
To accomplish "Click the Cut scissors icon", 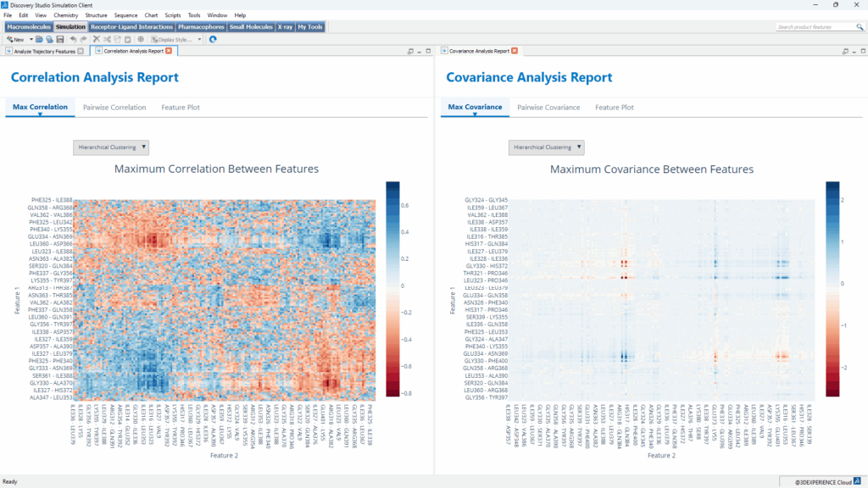I will tap(107, 39).
